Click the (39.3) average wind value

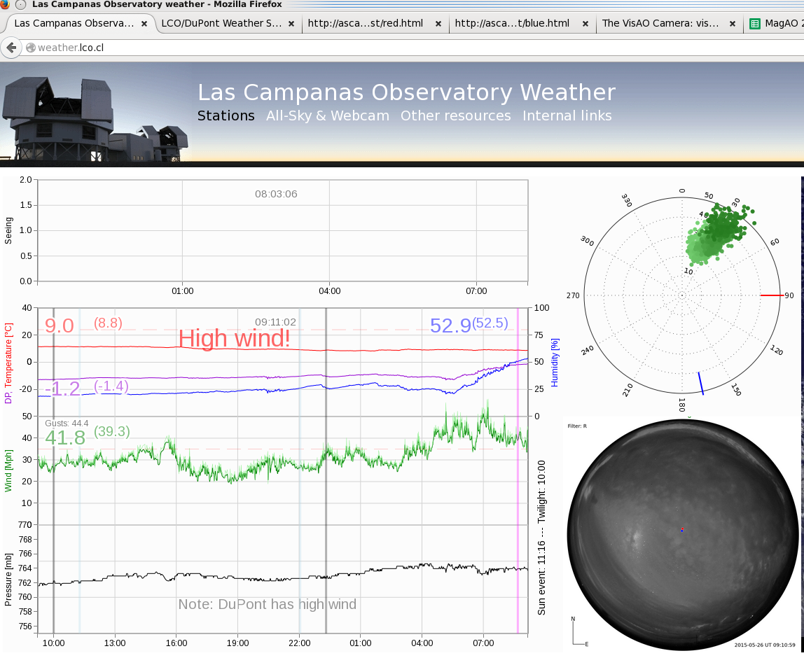click(112, 431)
